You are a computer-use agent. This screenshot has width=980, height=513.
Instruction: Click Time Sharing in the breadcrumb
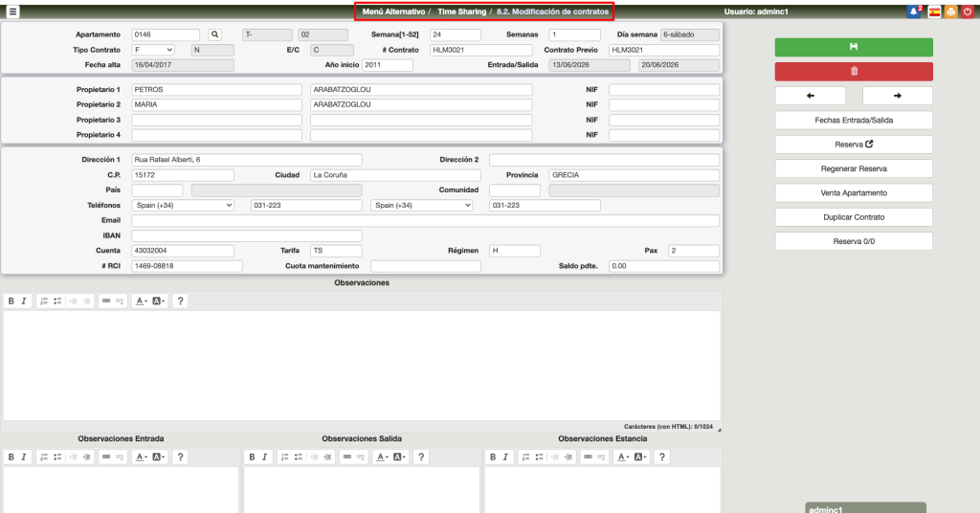tap(461, 11)
